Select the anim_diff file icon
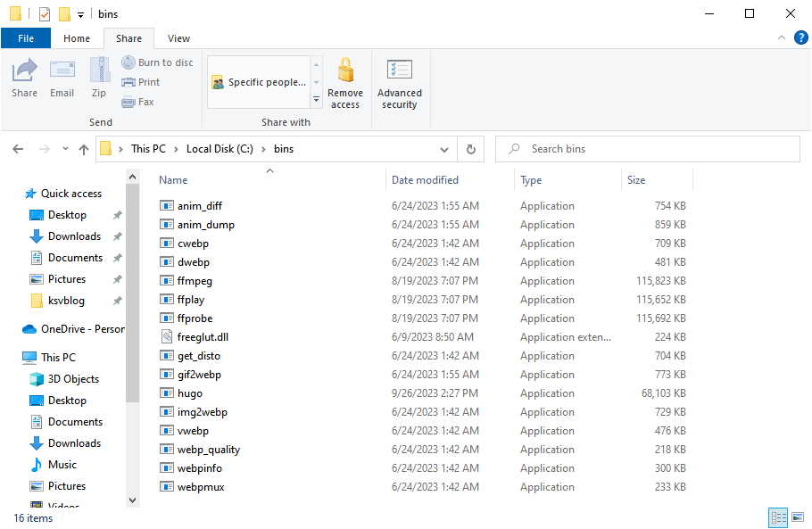 (166, 206)
